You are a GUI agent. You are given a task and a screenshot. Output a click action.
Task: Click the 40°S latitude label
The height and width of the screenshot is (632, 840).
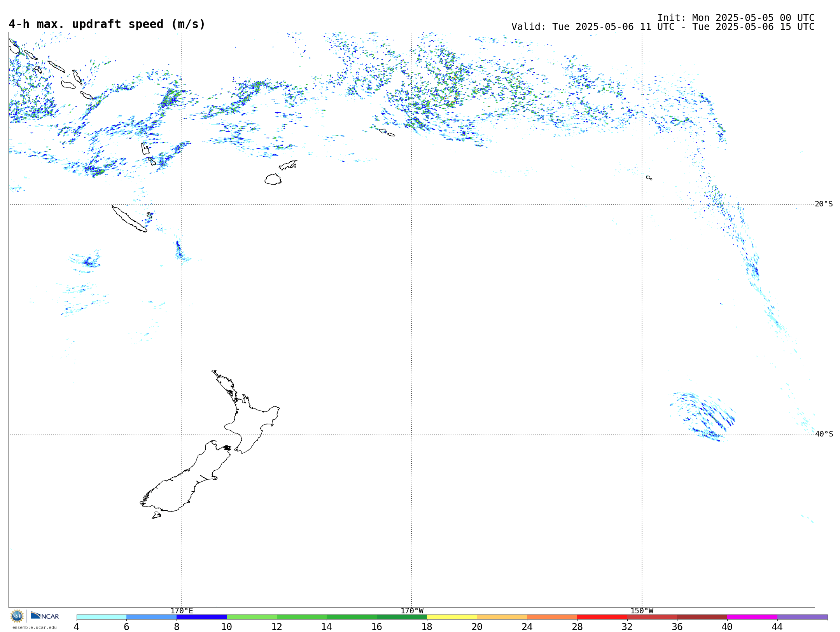point(824,434)
